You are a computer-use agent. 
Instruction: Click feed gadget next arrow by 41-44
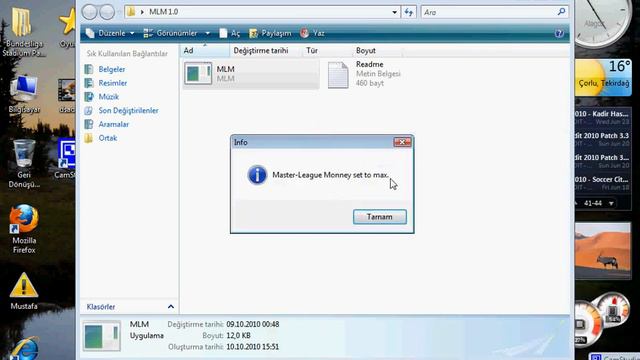click(x=611, y=203)
